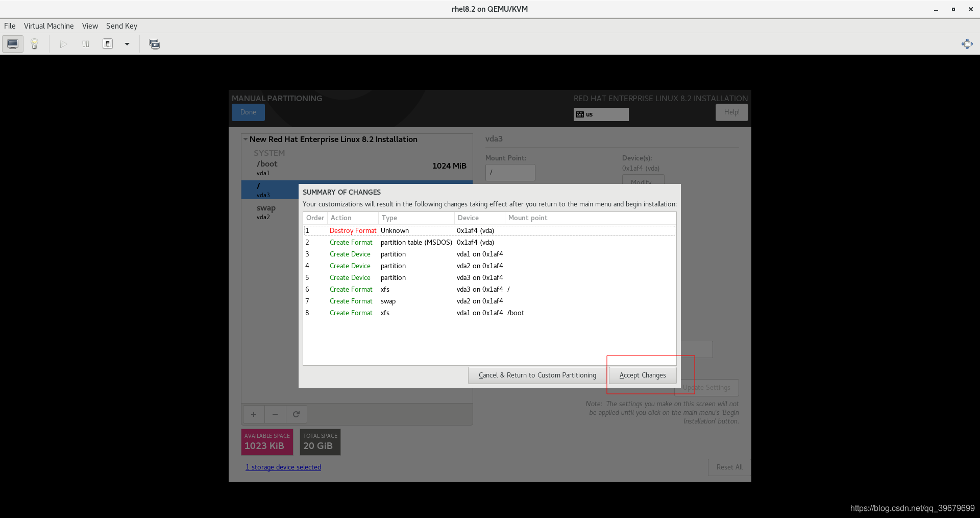
Task: Minimize the QEMU/KVM window
Action: click(x=936, y=9)
